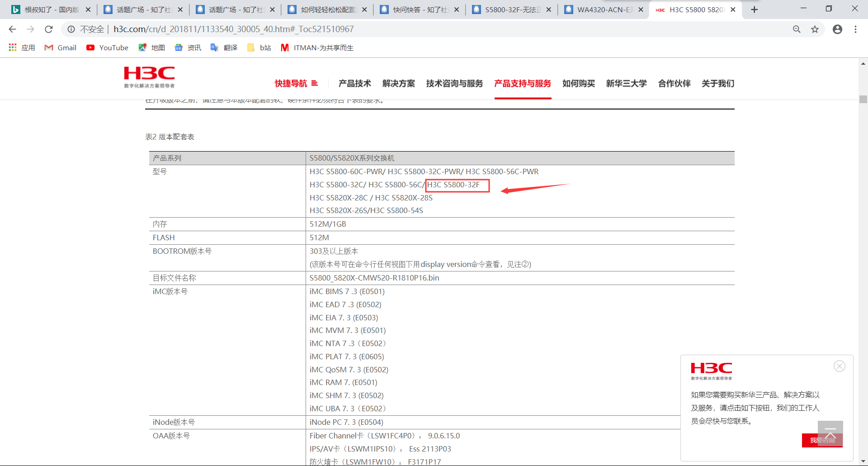Close the WA4320-ACN tab

coord(641,10)
